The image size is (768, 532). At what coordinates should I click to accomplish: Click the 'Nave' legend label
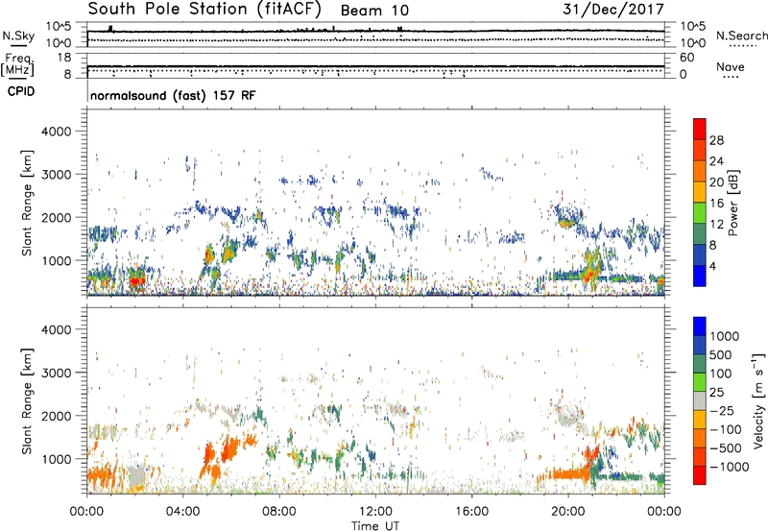(x=731, y=66)
